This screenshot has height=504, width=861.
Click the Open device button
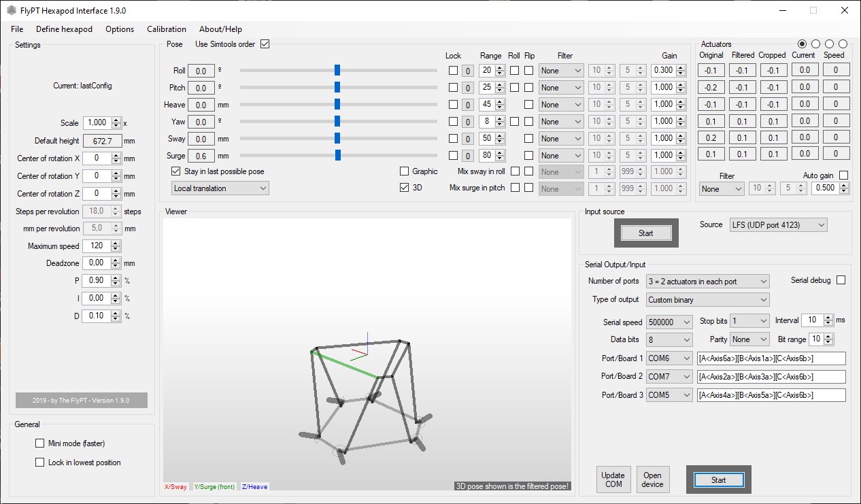click(652, 480)
